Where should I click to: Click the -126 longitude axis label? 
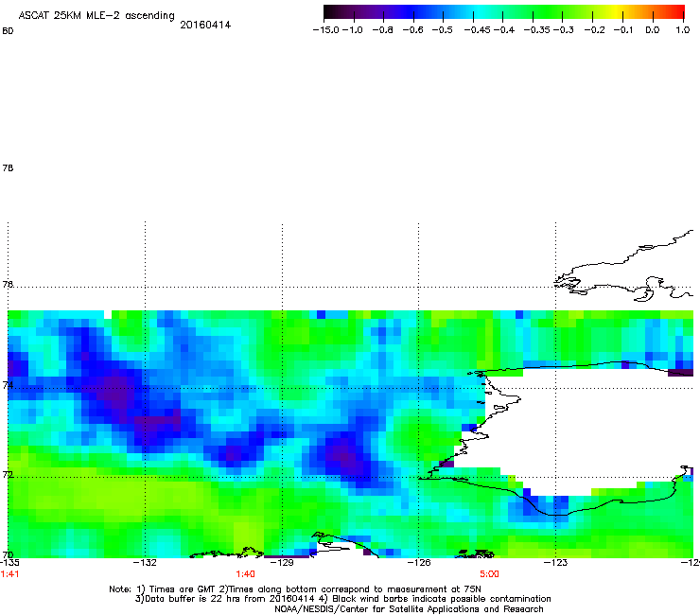(x=419, y=562)
